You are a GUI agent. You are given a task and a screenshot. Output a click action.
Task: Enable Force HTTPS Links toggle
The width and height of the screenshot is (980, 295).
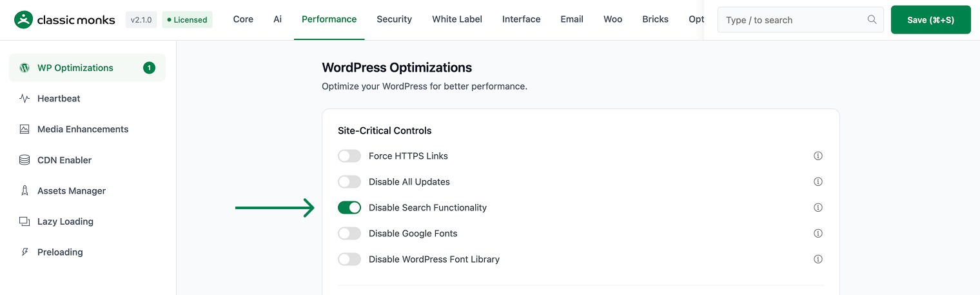(x=349, y=156)
